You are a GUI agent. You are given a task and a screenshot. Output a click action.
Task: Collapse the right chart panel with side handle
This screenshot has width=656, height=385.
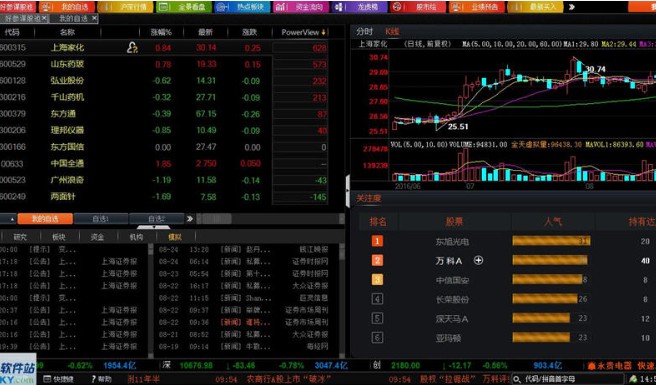tap(348, 191)
